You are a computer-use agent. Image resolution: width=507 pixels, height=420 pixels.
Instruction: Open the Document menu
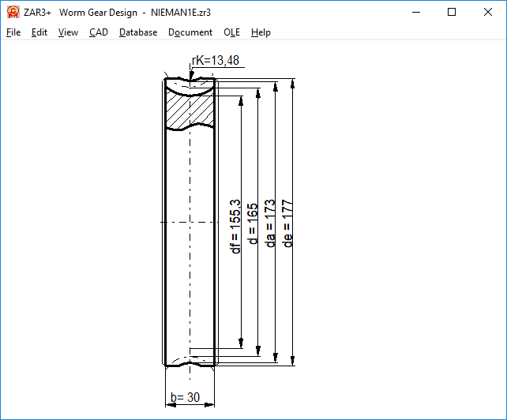point(190,32)
